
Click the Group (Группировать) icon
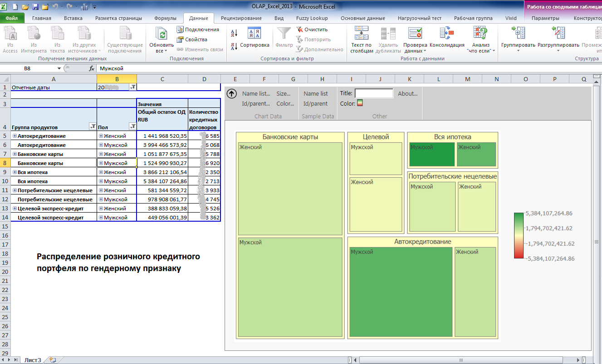[518, 34]
